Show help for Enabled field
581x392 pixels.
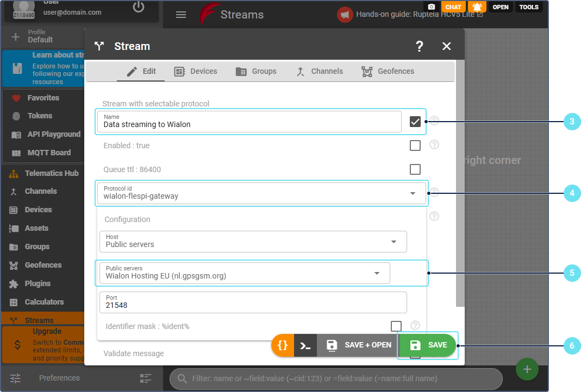click(x=434, y=145)
